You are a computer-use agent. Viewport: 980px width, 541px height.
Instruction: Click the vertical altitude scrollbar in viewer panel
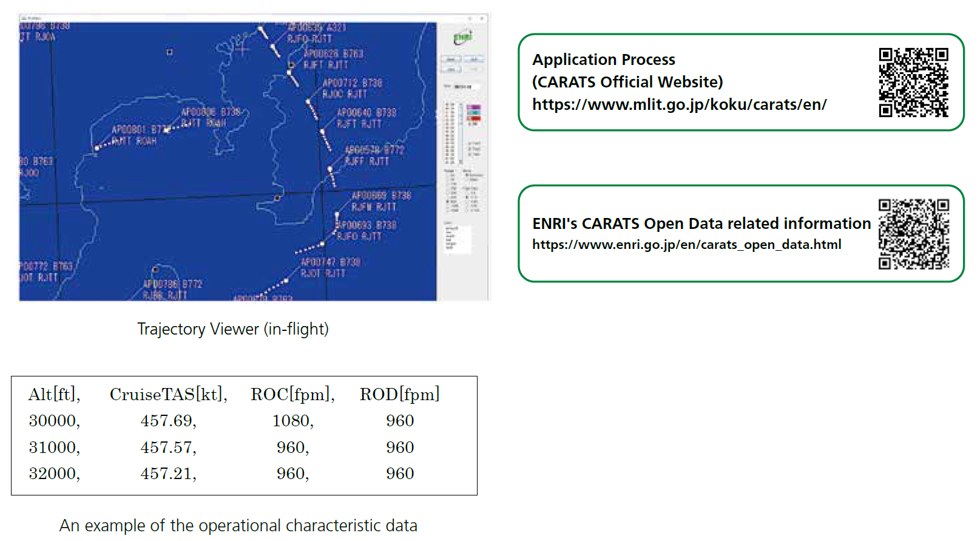(461, 134)
